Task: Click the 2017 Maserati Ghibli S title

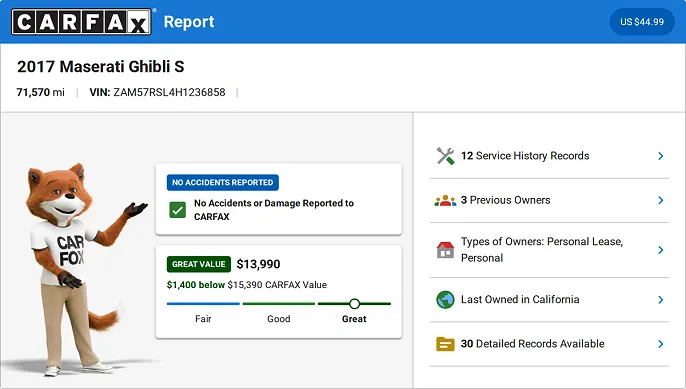Action: coord(101,67)
